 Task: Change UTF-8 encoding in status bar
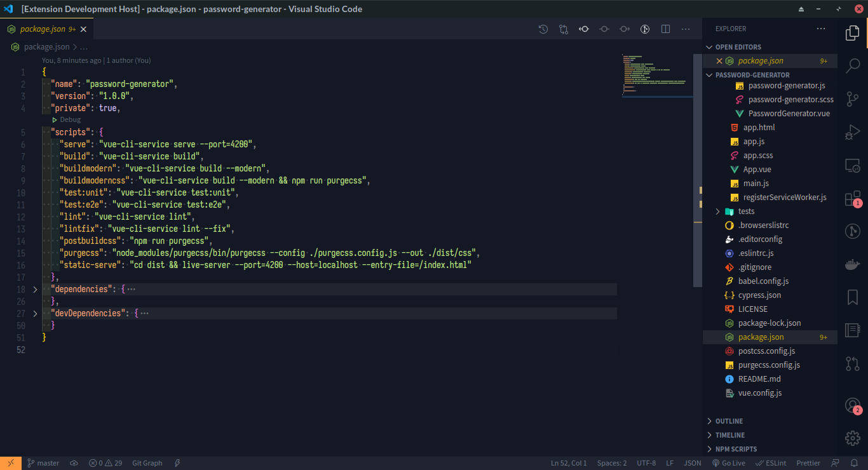coord(646,463)
